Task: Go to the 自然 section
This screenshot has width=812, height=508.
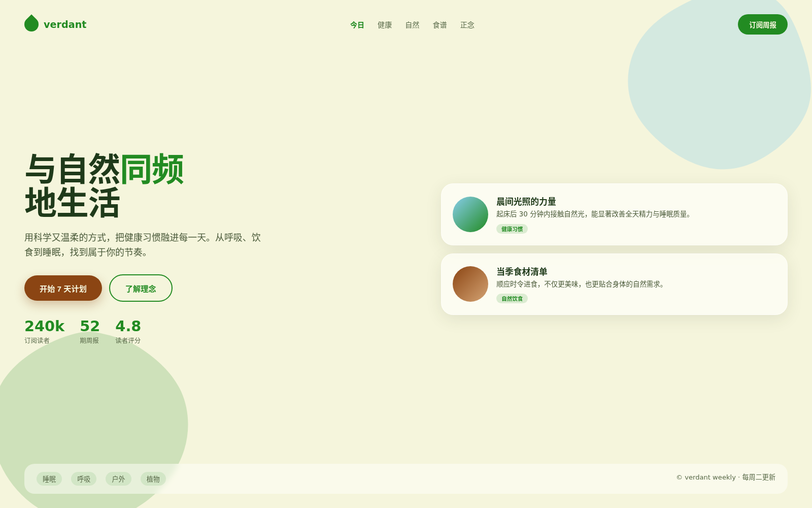Action: [412, 25]
